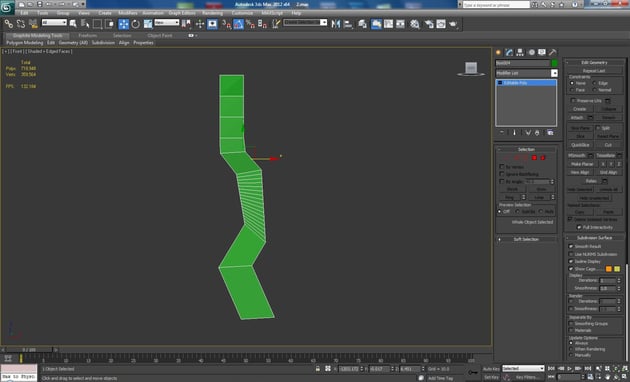Activate the Select and Scale tool

[x=148, y=24]
